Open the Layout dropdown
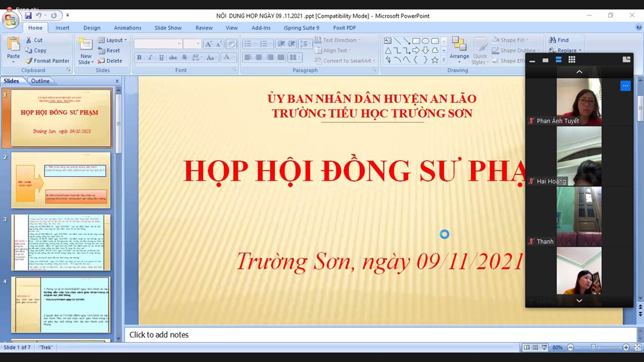 pos(112,40)
